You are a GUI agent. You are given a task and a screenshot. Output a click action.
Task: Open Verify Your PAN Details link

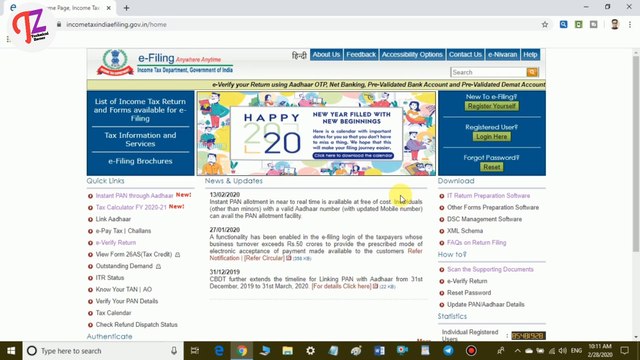point(127,301)
